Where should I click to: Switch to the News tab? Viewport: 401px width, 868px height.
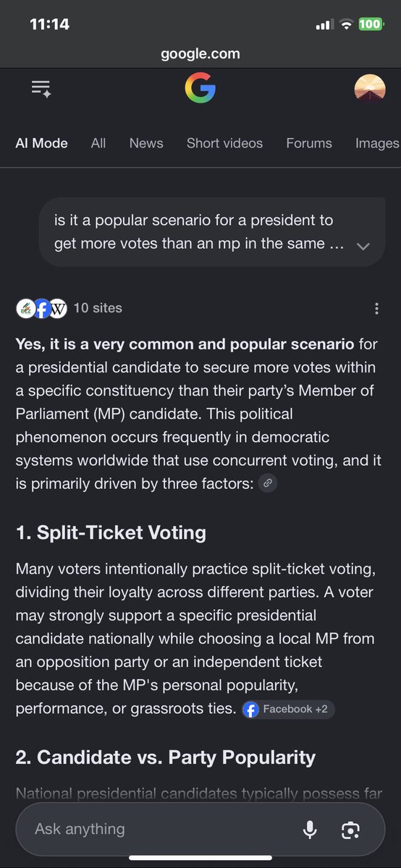tap(146, 143)
